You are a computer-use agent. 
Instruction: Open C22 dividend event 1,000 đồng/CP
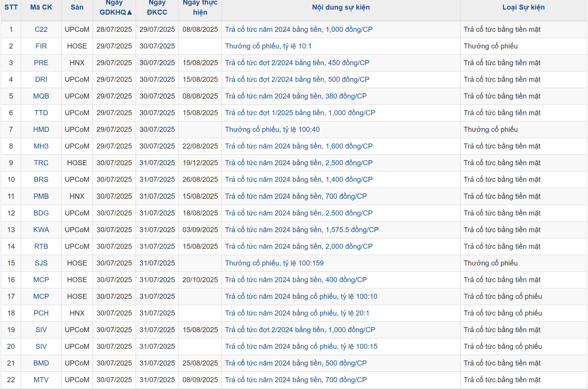coord(299,30)
